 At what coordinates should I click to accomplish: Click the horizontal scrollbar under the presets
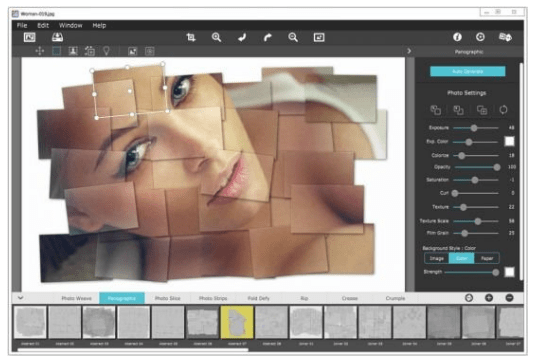[133, 349]
